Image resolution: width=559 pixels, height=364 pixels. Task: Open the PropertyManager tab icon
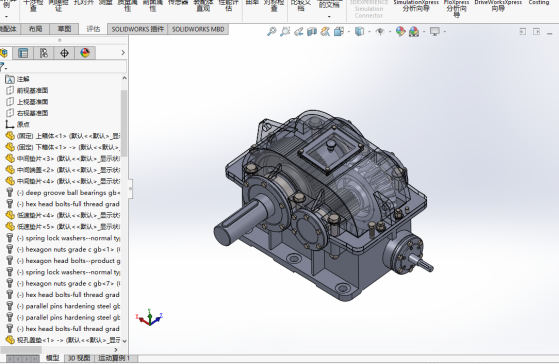pyautogui.click(x=23, y=53)
